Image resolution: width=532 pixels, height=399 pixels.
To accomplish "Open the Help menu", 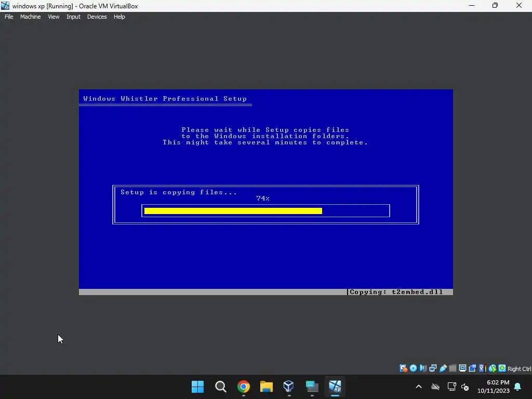I will point(119,17).
